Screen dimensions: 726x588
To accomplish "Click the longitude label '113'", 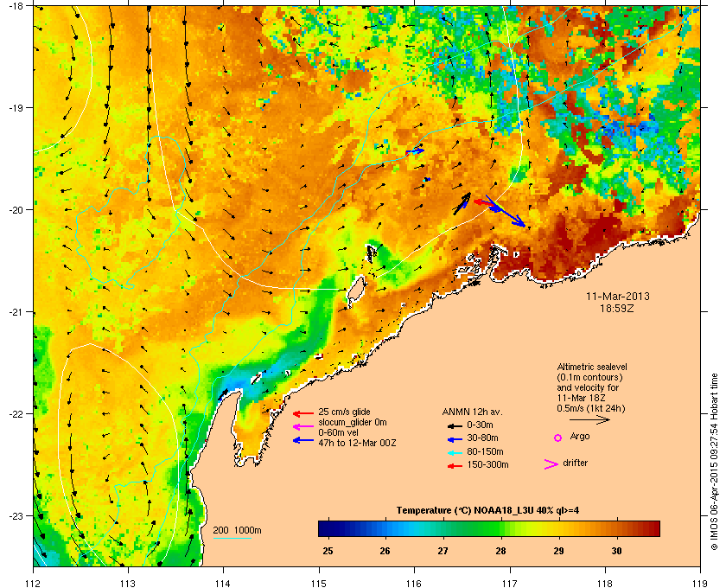I will (128, 584).
